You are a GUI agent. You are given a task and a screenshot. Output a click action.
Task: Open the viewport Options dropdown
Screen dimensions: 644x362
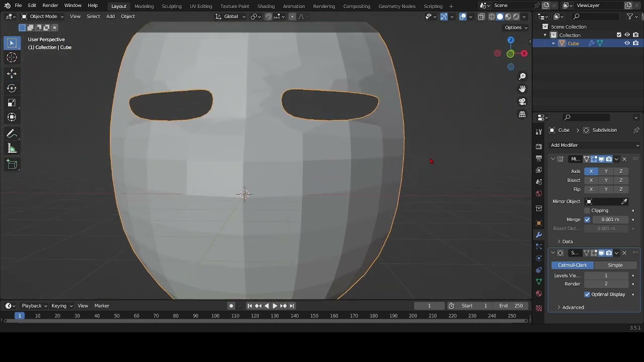(x=516, y=28)
